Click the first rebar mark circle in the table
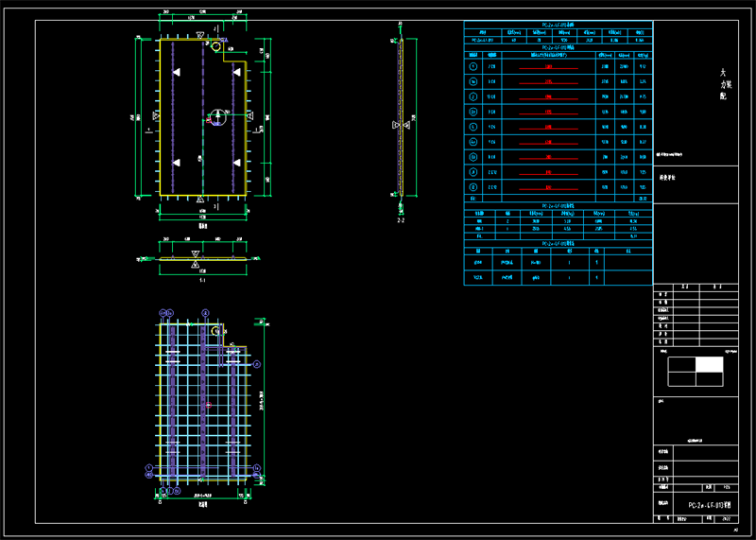756x540 pixels. point(473,66)
